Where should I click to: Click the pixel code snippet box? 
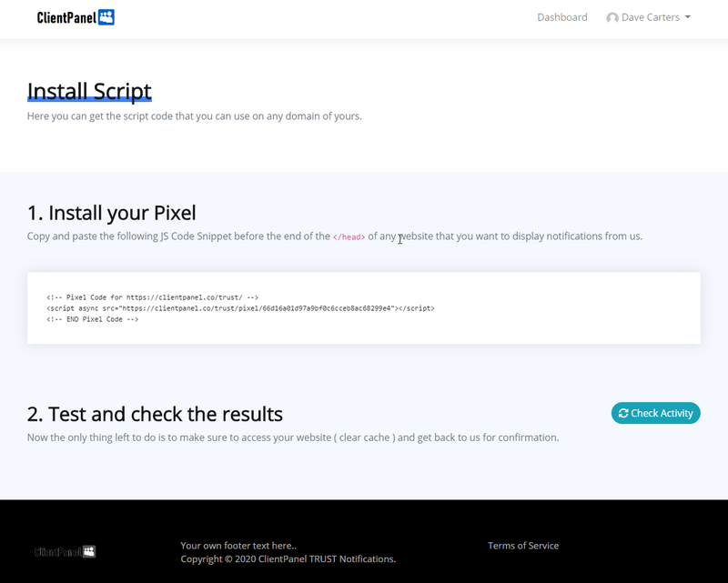pos(363,308)
